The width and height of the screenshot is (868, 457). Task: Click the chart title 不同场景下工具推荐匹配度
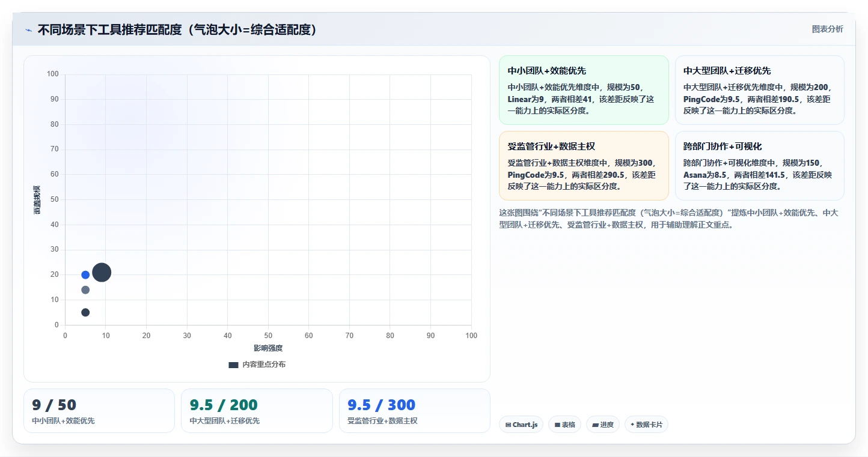pyautogui.click(x=177, y=29)
